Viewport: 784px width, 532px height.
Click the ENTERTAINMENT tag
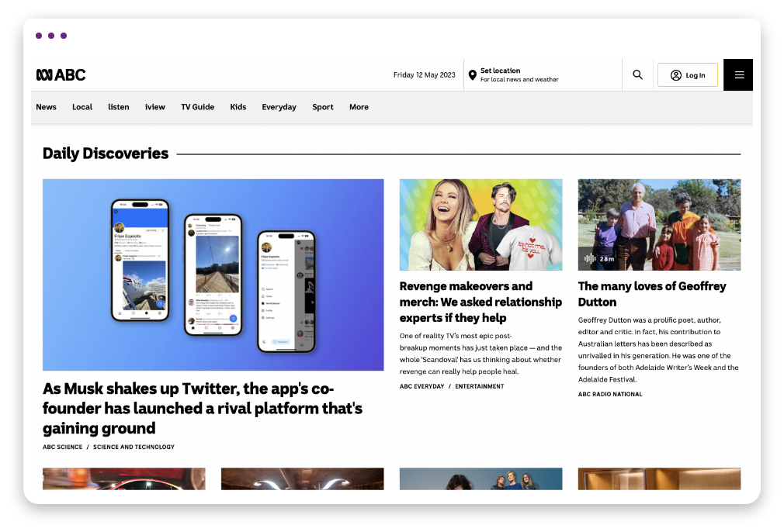[x=480, y=386]
